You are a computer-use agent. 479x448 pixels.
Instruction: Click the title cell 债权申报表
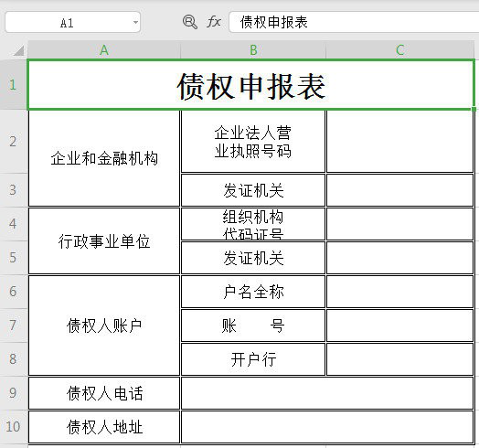250,85
